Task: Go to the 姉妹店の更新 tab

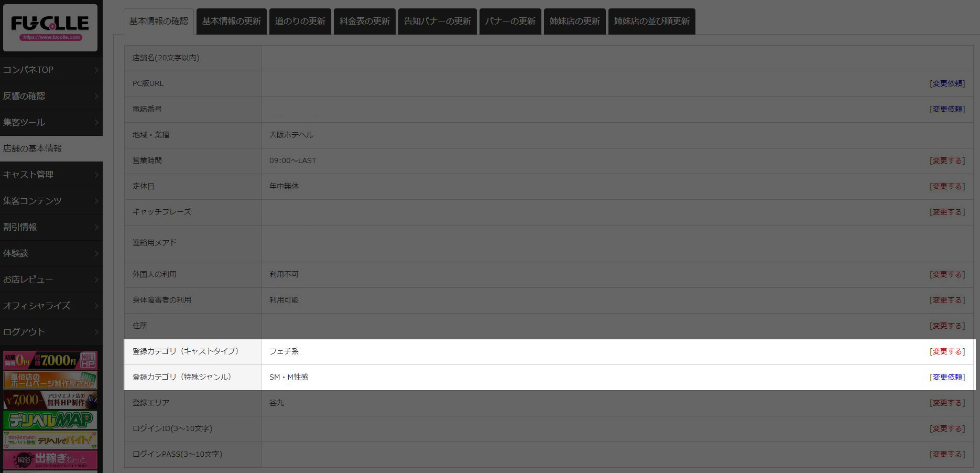Action: (575, 21)
